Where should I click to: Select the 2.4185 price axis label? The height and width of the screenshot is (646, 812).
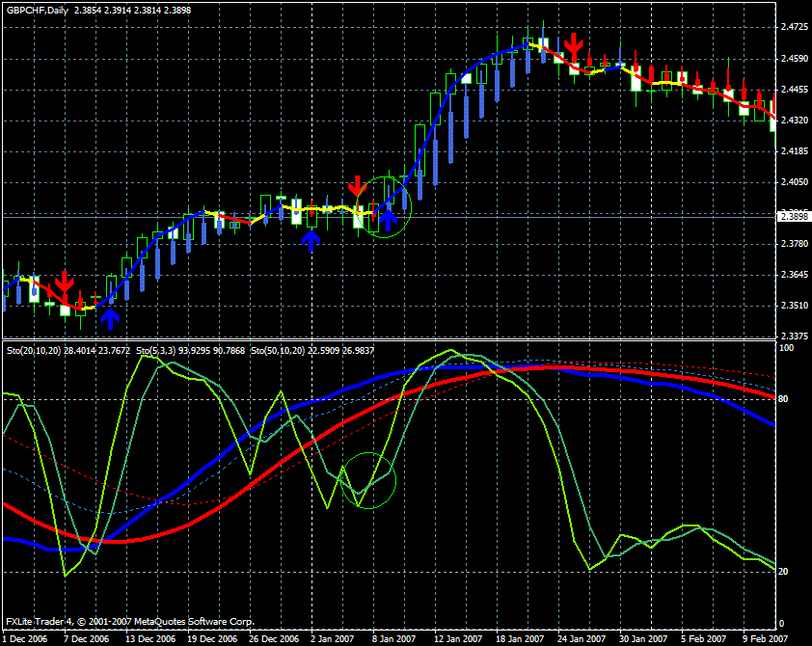tap(795, 151)
